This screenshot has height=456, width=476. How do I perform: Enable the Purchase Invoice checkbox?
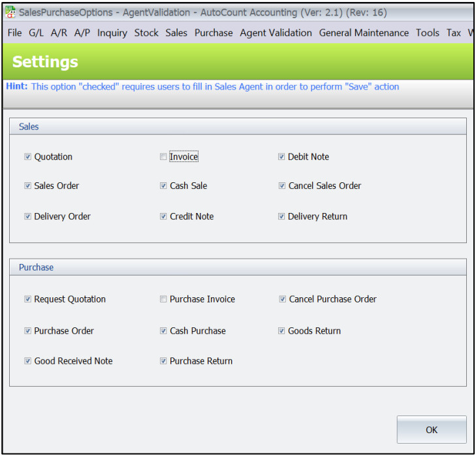[x=163, y=299]
